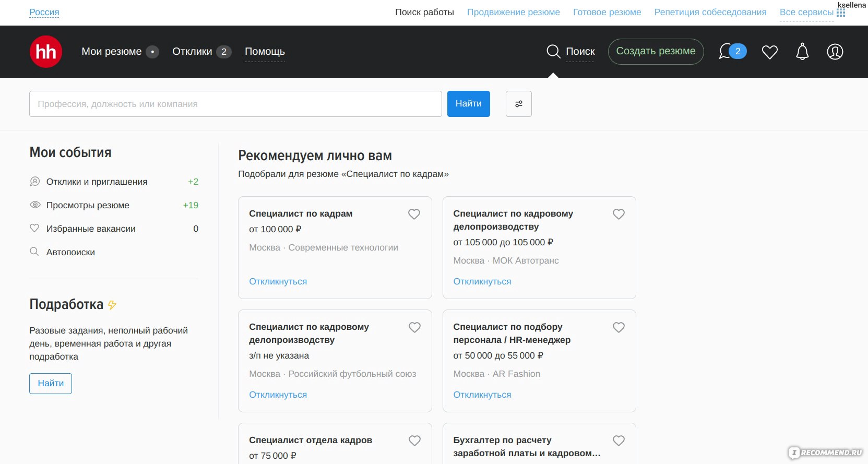Click the Отклики и приглашения sidebar icon
Image resolution: width=868 pixels, height=464 pixels.
point(35,181)
